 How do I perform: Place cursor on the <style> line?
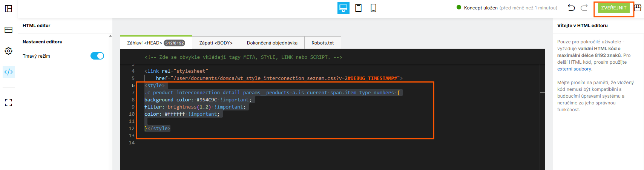(x=155, y=86)
